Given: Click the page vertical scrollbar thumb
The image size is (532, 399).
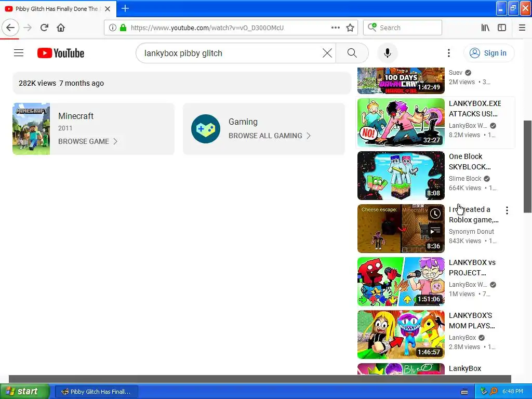Looking at the screenshot, I should click(527, 166).
